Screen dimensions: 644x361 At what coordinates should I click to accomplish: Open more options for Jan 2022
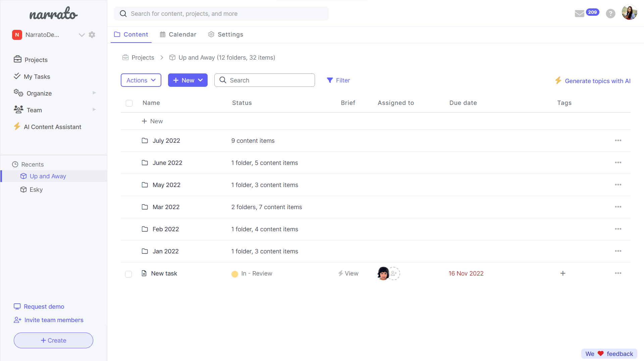click(x=618, y=251)
